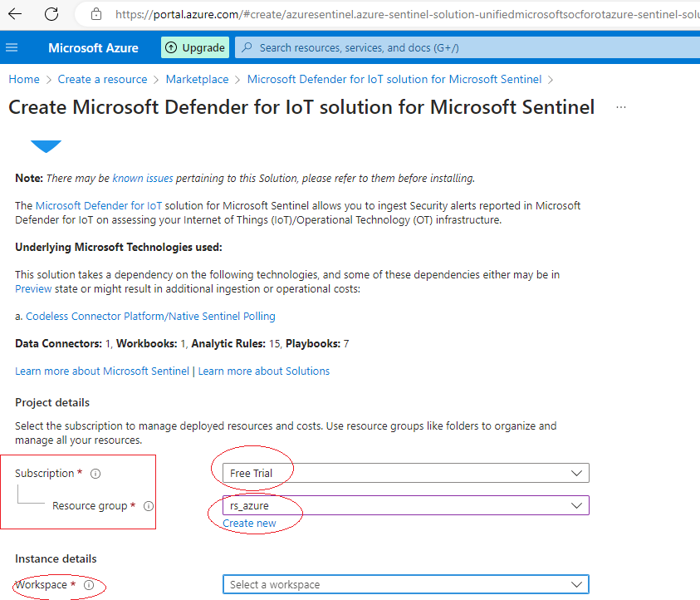Click the Microsoft Azure home logo

pos(93,47)
